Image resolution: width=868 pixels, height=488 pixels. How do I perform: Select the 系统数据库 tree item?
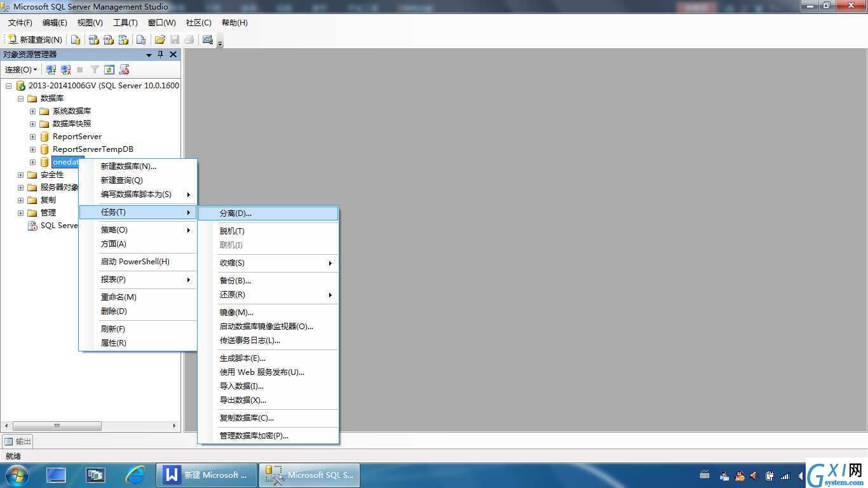72,111
